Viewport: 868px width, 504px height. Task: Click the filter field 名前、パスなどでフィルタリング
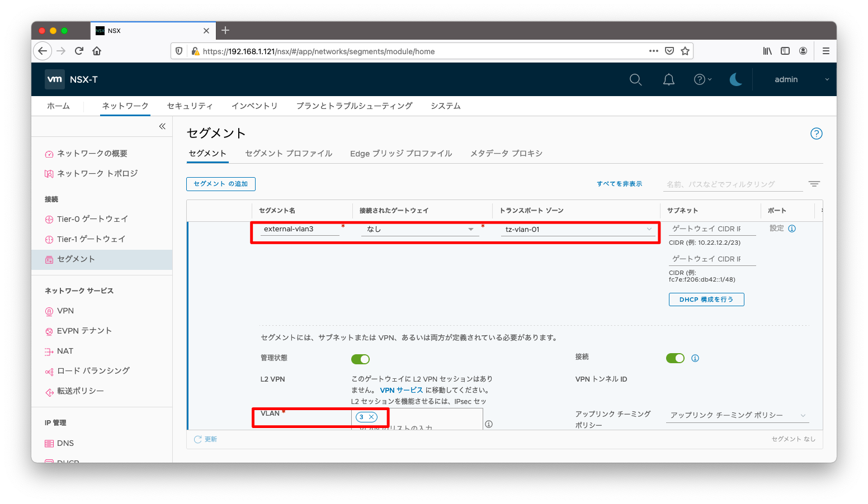pos(733,184)
